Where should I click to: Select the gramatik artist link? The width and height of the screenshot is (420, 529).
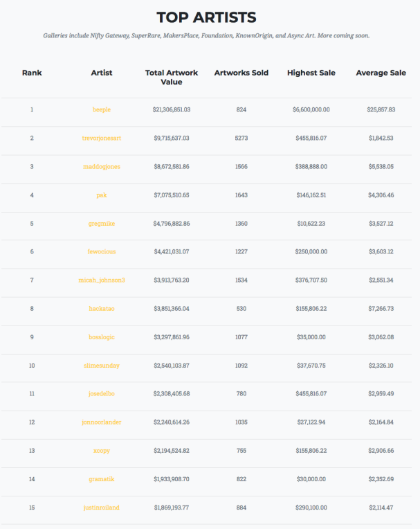click(x=102, y=479)
